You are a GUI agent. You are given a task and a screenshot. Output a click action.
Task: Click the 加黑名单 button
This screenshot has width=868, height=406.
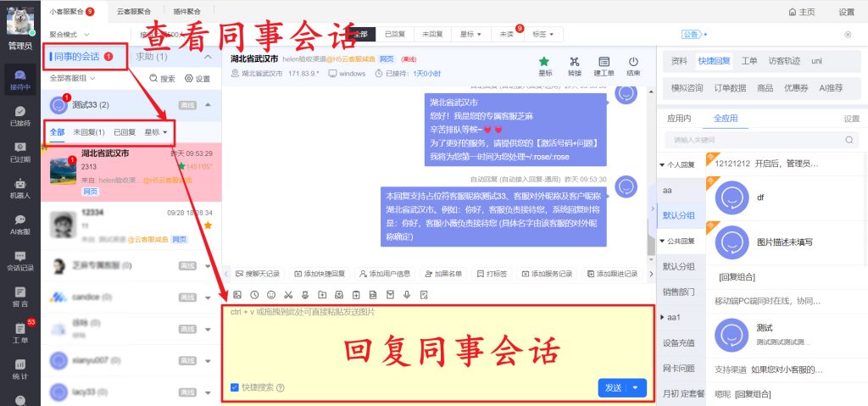(x=444, y=274)
